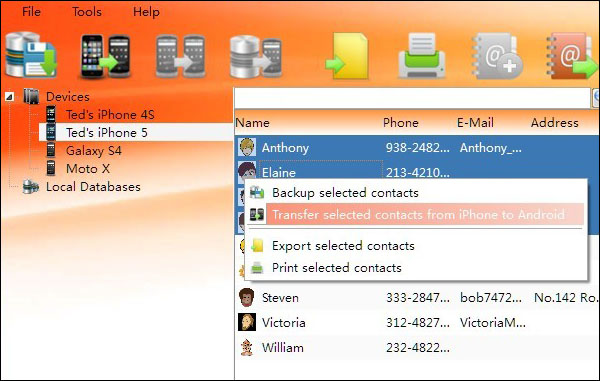Screen dimensions: 600x381
Task: Click Victoria's avatar thumbnail
Action: [x=247, y=322]
